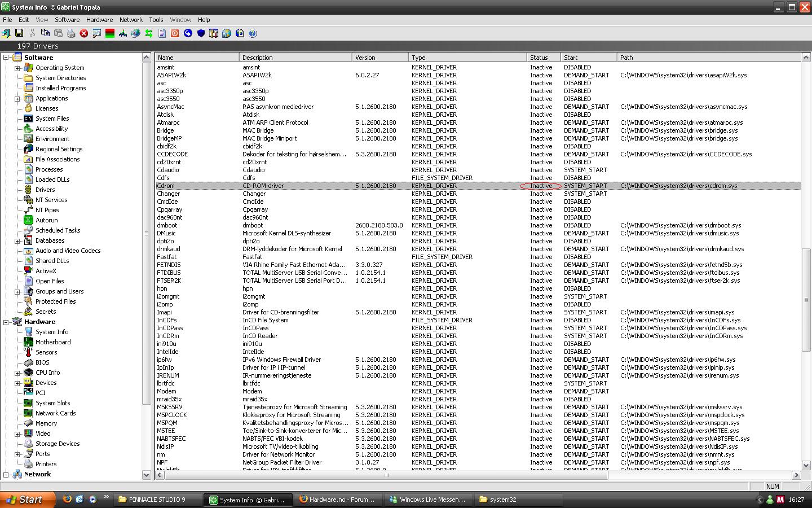Switch to PINNACLE STUDIO 9 in the taskbar
The height and width of the screenshot is (508, 812).
[x=158, y=500]
